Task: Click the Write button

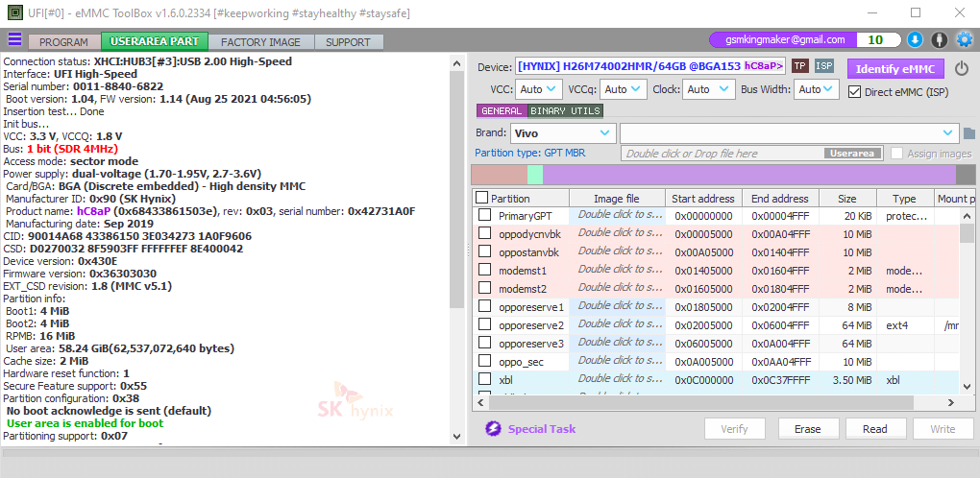Action: pyautogui.click(x=943, y=429)
